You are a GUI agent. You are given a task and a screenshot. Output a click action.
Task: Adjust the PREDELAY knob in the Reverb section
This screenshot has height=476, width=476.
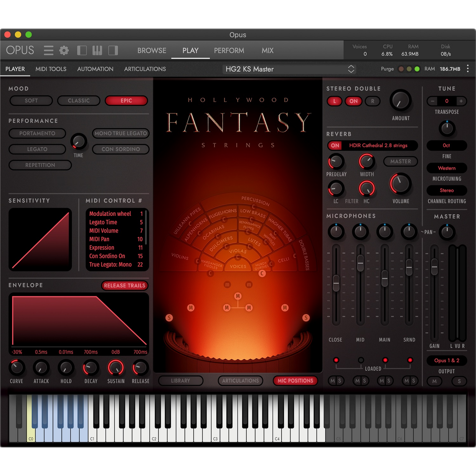pos(336,162)
